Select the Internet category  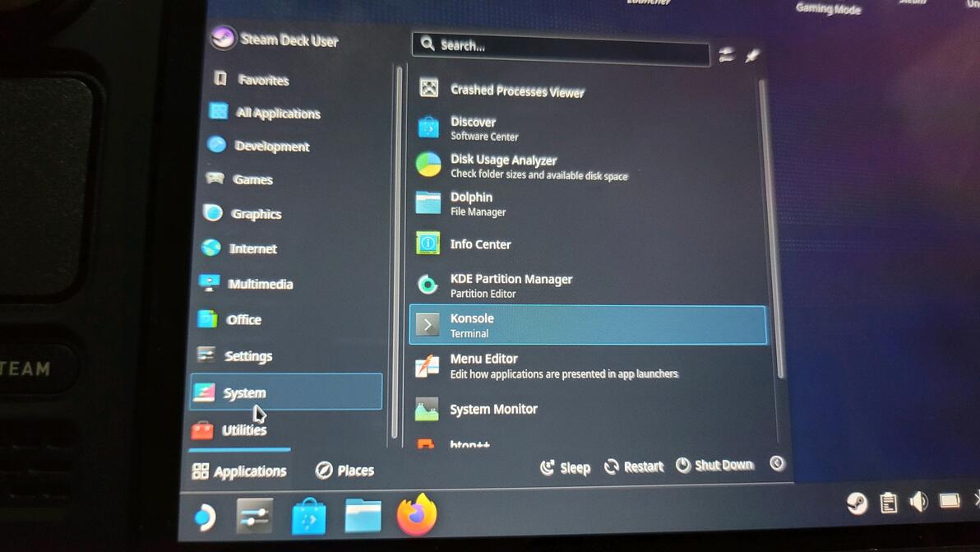[239, 248]
